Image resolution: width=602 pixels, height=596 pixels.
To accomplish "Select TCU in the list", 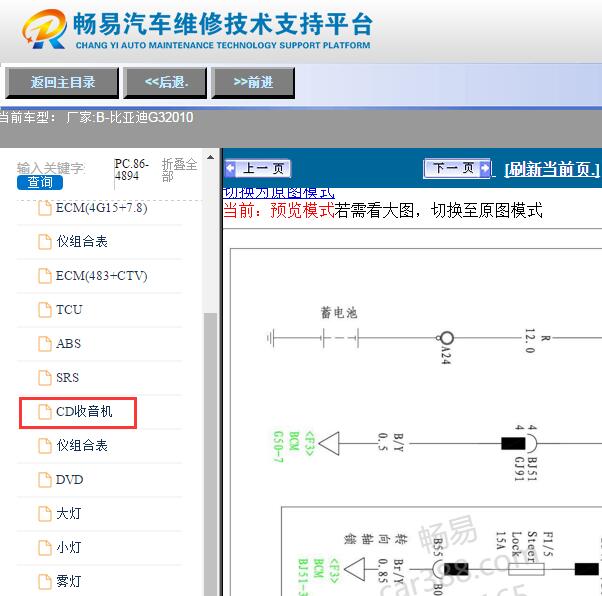I will pyautogui.click(x=69, y=310).
